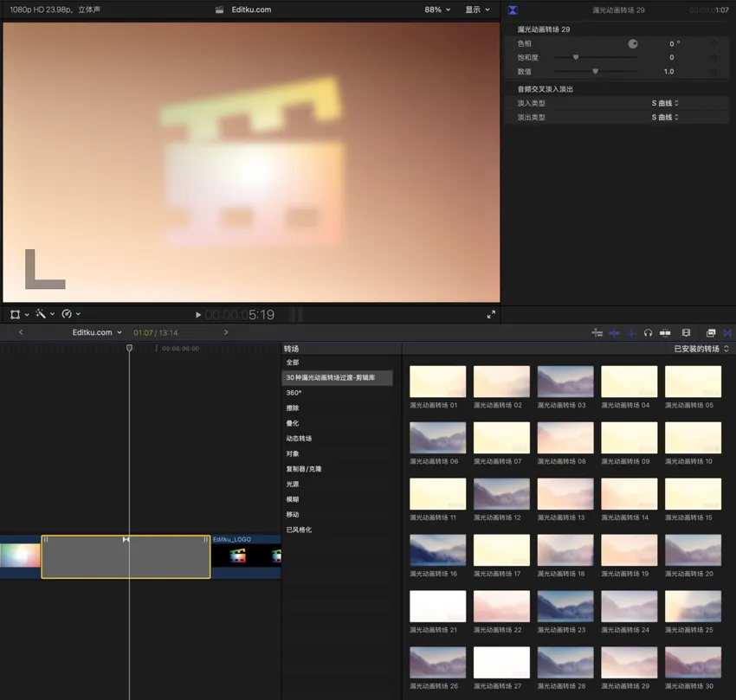Open the retime icon below the viewer
This screenshot has height=700, width=736.
pyautogui.click(x=66, y=314)
